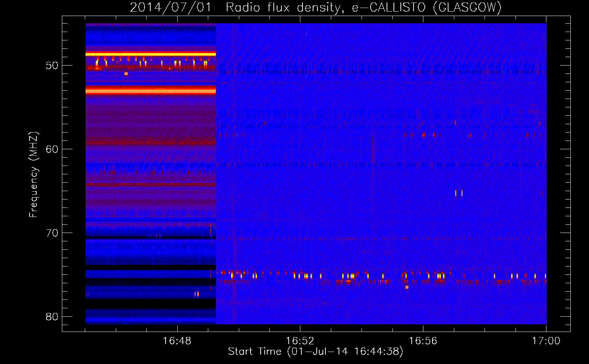The height and width of the screenshot is (364, 589).
Task: Click the Frequency (MHZ) axis label
Action: tap(33, 175)
